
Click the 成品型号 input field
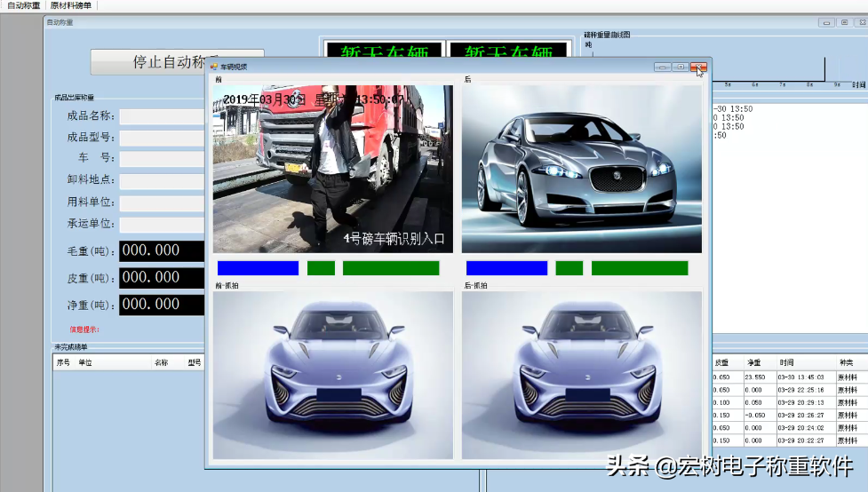(163, 138)
